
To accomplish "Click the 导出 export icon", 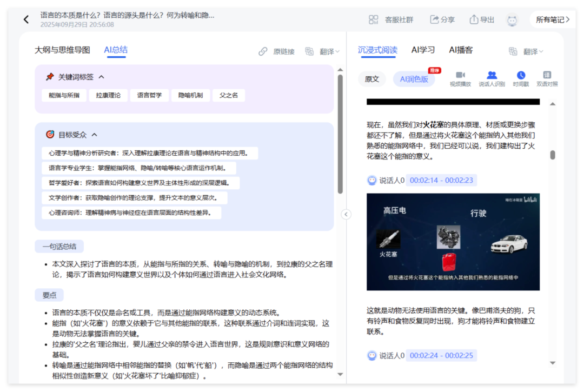I will coord(474,19).
